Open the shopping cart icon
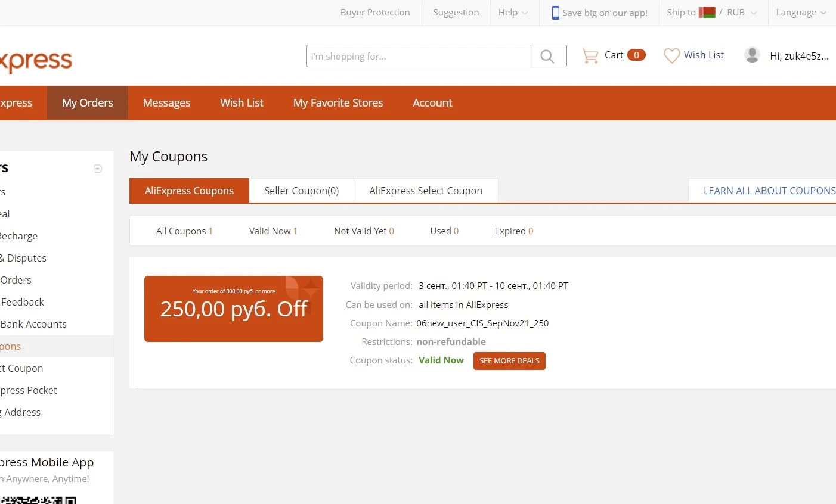 pyautogui.click(x=590, y=55)
